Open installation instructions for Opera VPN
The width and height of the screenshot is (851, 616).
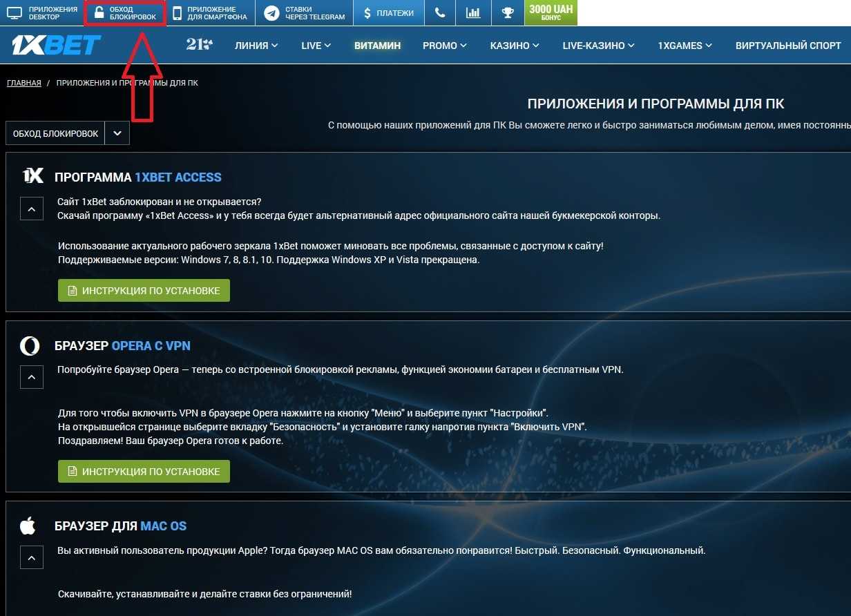pyautogui.click(x=144, y=472)
